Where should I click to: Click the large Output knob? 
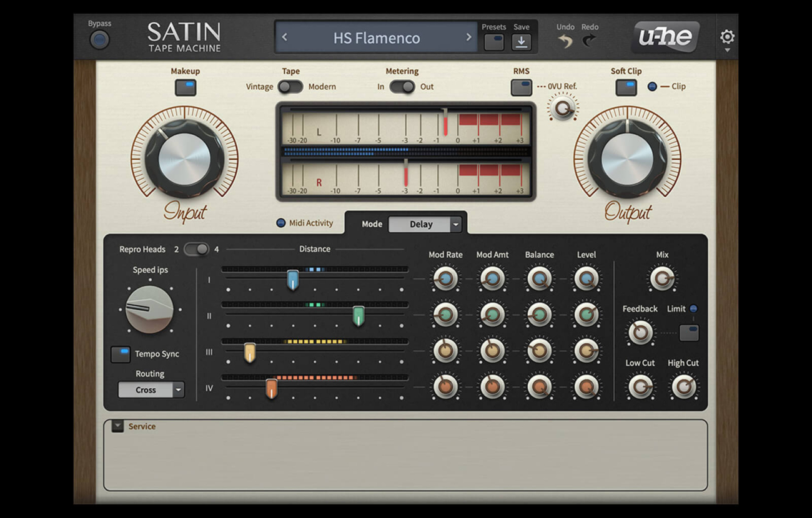[627, 159]
